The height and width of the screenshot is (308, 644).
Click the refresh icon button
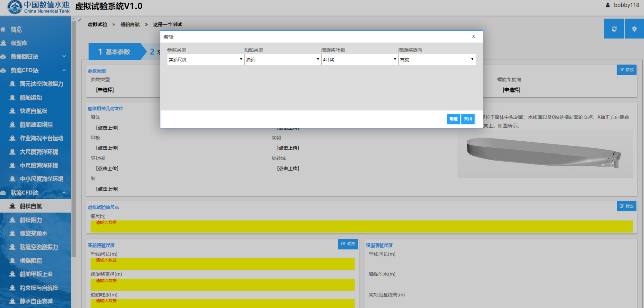(x=614, y=29)
